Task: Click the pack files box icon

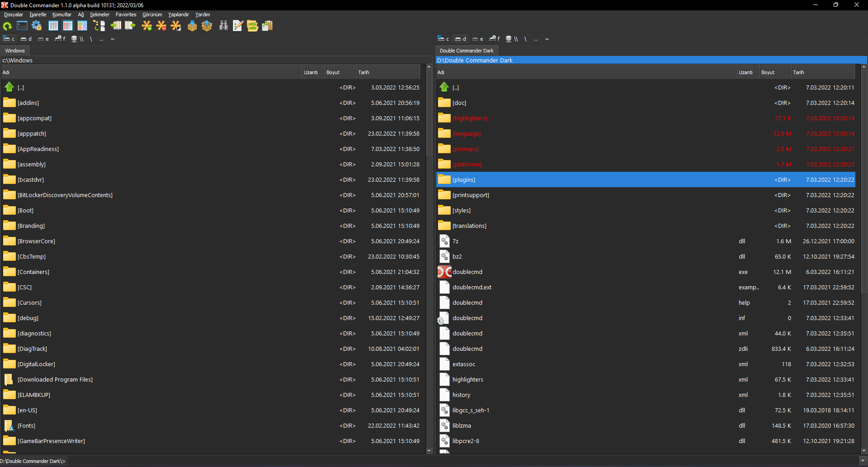Action: click(x=193, y=26)
